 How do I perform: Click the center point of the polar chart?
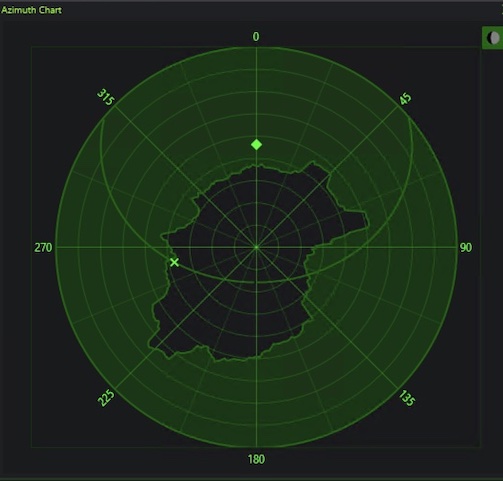256,247
